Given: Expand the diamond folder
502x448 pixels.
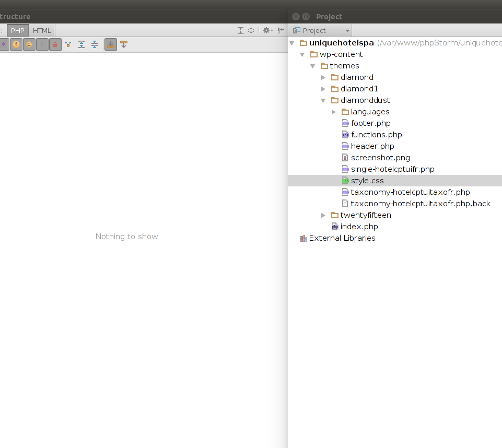Looking at the screenshot, I should [323, 77].
